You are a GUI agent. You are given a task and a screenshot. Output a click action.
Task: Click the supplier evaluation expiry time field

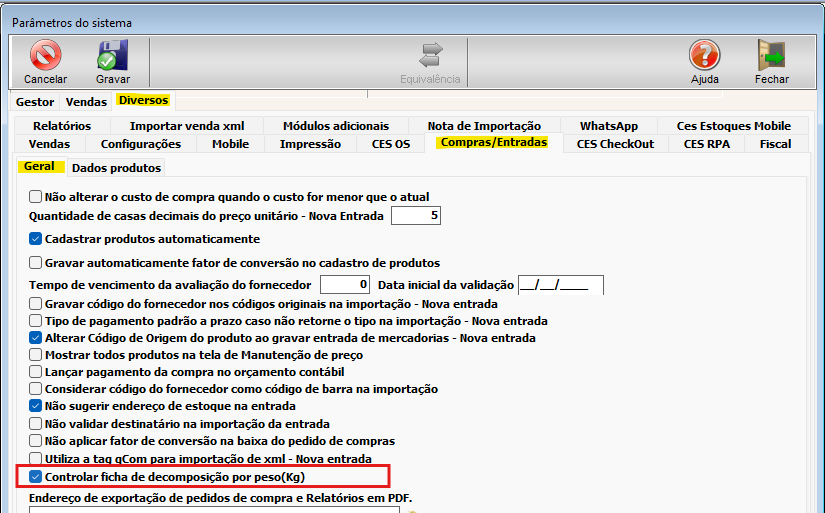point(345,285)
